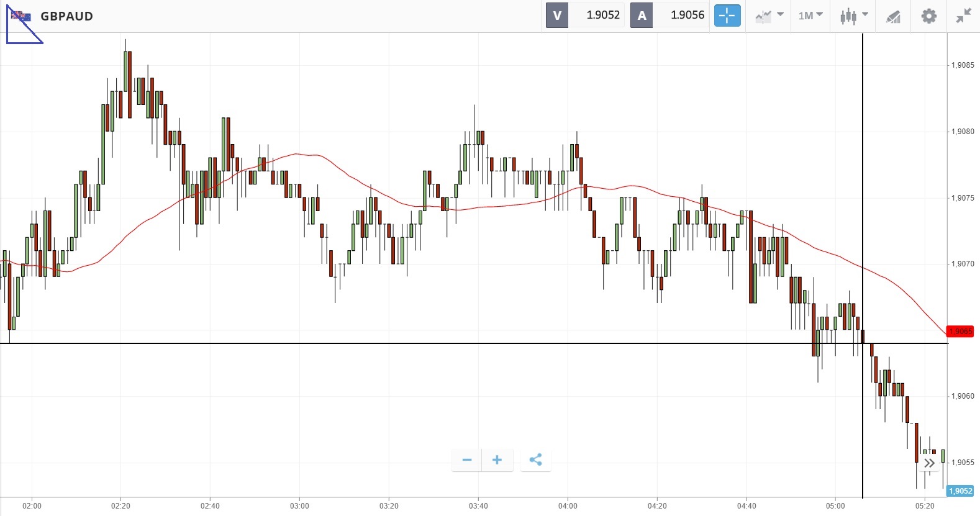Click the blue 1.9052 current price tag
The height and width of the screenshot is (516, 980).
[x=960, y=491]
